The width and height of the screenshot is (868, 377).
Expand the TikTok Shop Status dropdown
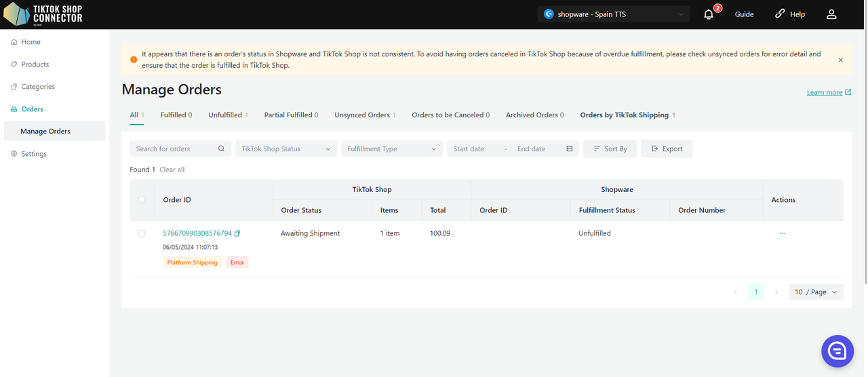point(285,148)
